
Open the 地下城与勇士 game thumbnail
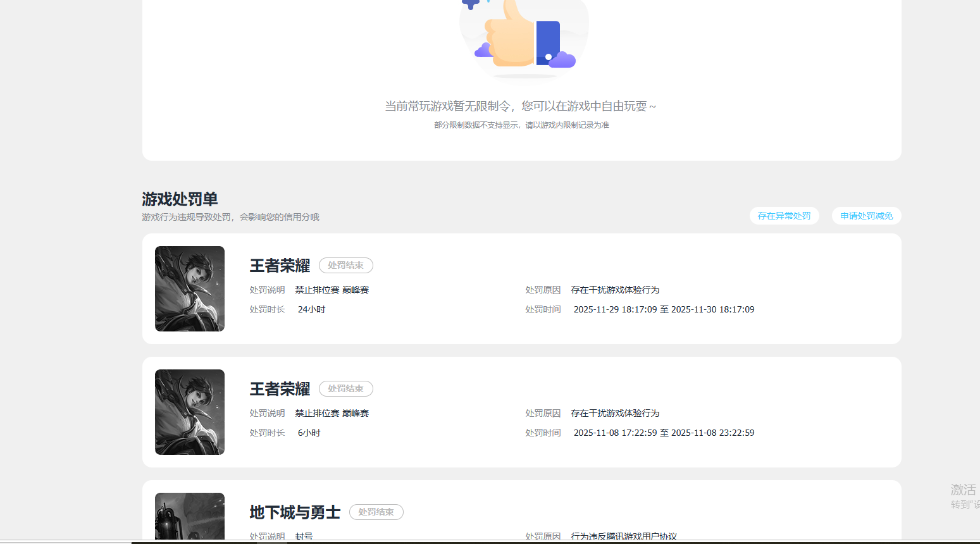tap(190, 516)
